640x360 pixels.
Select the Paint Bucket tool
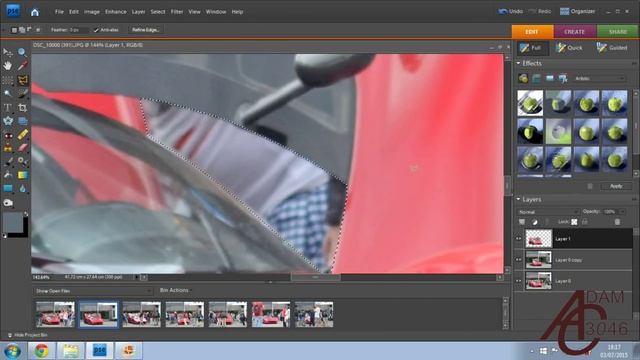point(8,175)
